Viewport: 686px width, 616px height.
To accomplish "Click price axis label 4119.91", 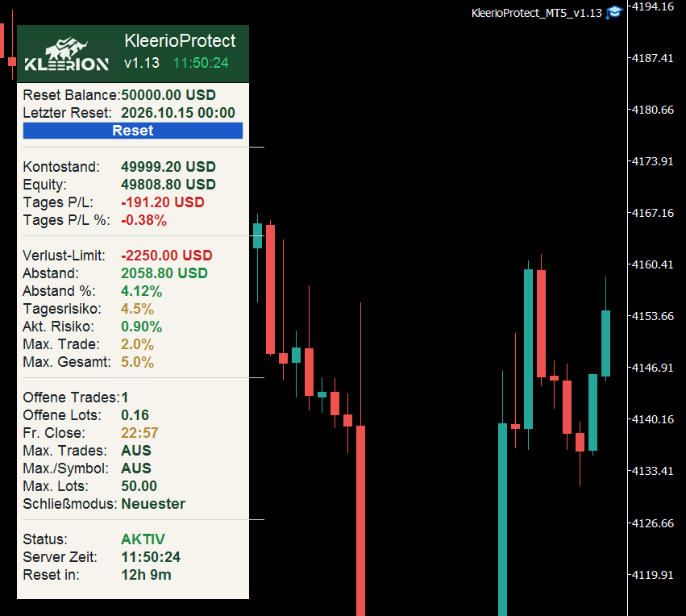I will [x=653, y=576].
